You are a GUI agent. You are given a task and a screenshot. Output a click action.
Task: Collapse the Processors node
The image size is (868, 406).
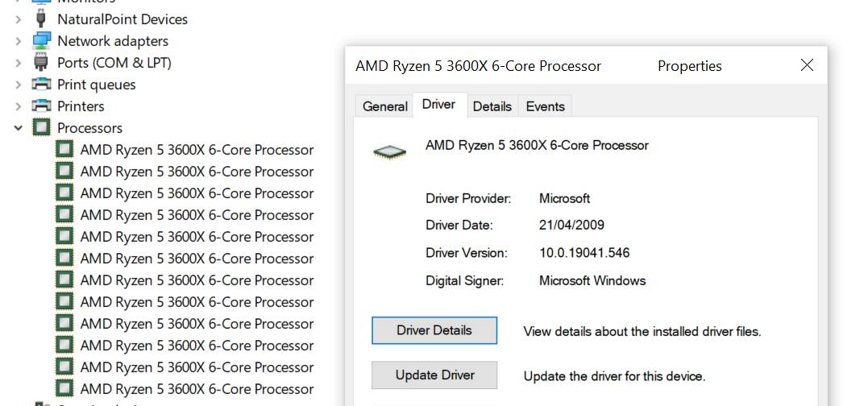[x=19, y=128]
